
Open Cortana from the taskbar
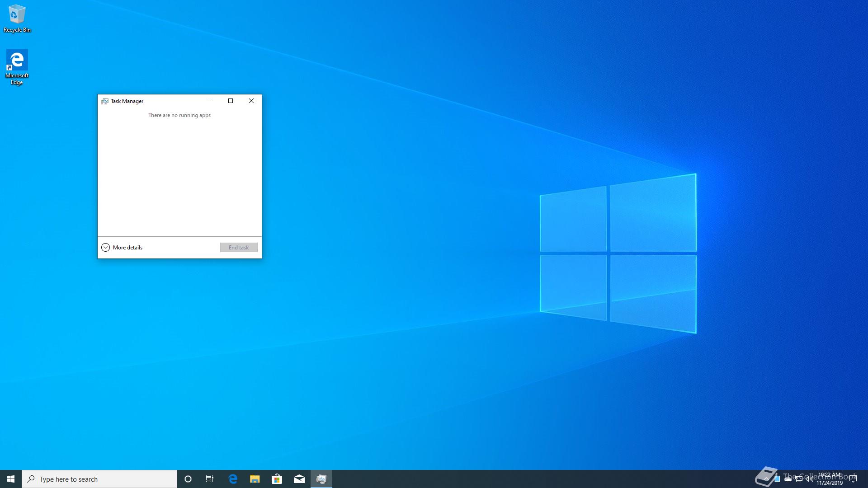[x=188, y=479]
